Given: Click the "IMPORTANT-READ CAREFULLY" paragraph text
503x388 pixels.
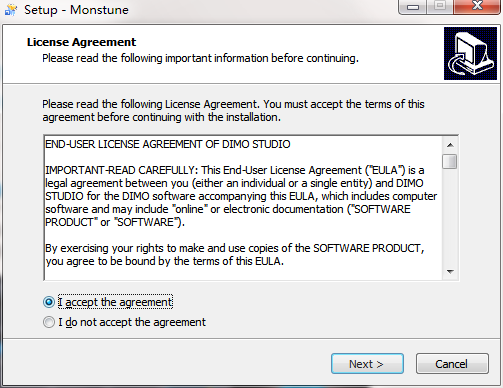Looking at the screenshot, I should pyautogui.click(x=241, y=196).
